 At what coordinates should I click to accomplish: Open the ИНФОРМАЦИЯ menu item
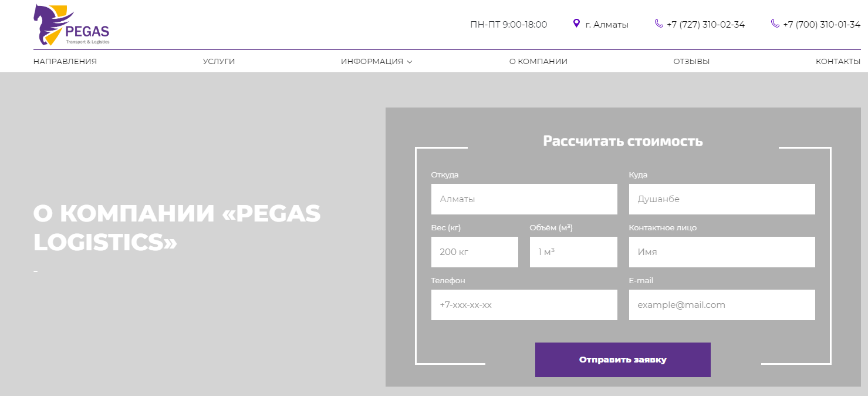coord(372,61)
